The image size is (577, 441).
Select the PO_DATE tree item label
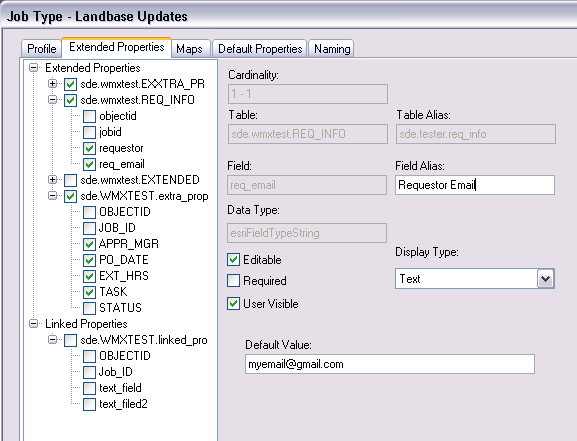pyautogui.click(x=124, y=260)
